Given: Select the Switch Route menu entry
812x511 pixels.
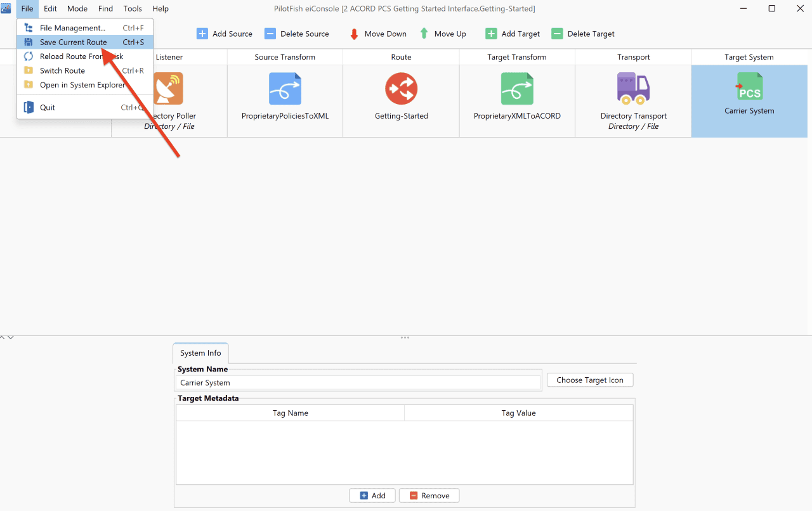Looking at the screenshot, I should (x=85, y=71).
